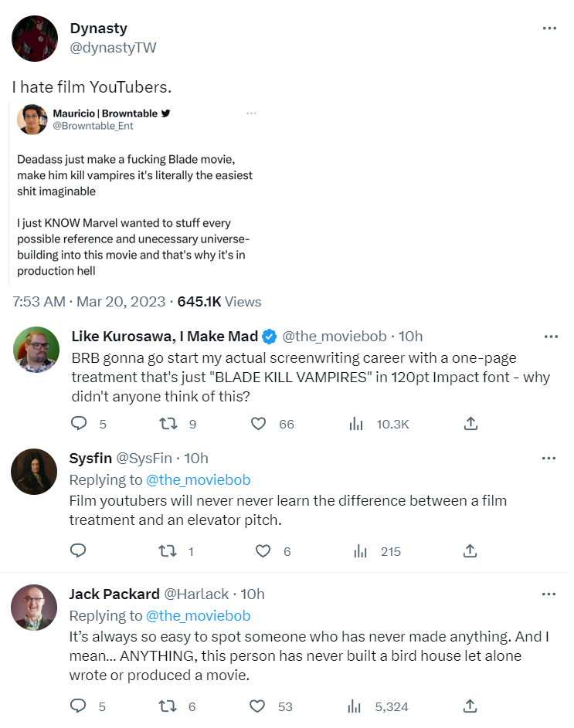Open comment box on Sysfin's reply
Viewport: 574px width, 728px height.
pos(79,551)
